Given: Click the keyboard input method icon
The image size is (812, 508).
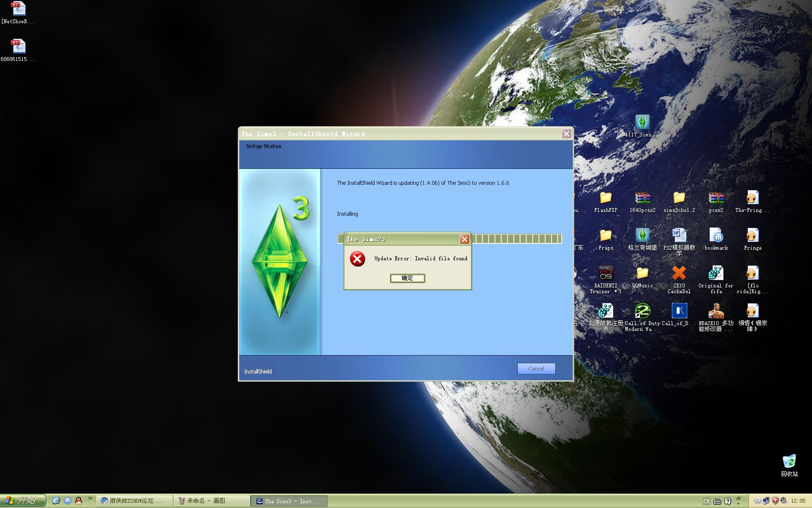Looking at the screenshot, I should [x=717, y=501].
